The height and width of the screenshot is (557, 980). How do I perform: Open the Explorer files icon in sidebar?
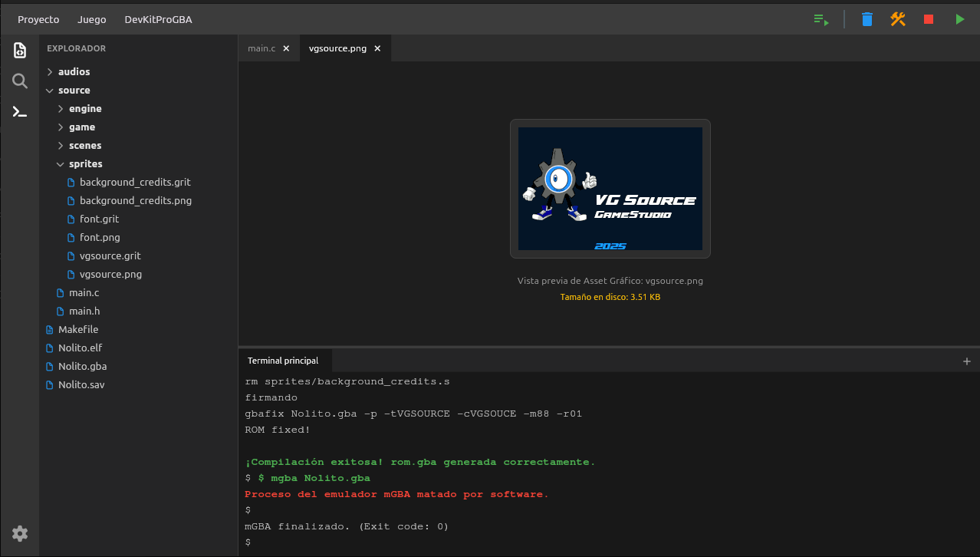20,51
